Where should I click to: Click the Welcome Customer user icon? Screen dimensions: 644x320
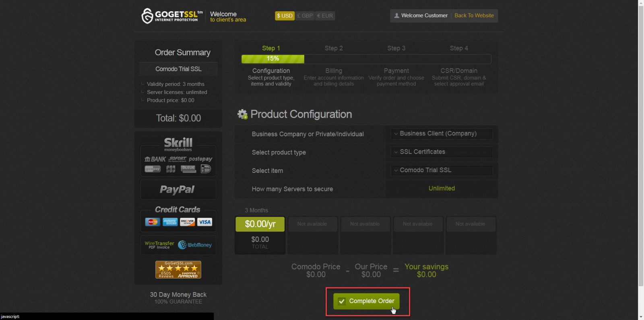coord(396,16)
